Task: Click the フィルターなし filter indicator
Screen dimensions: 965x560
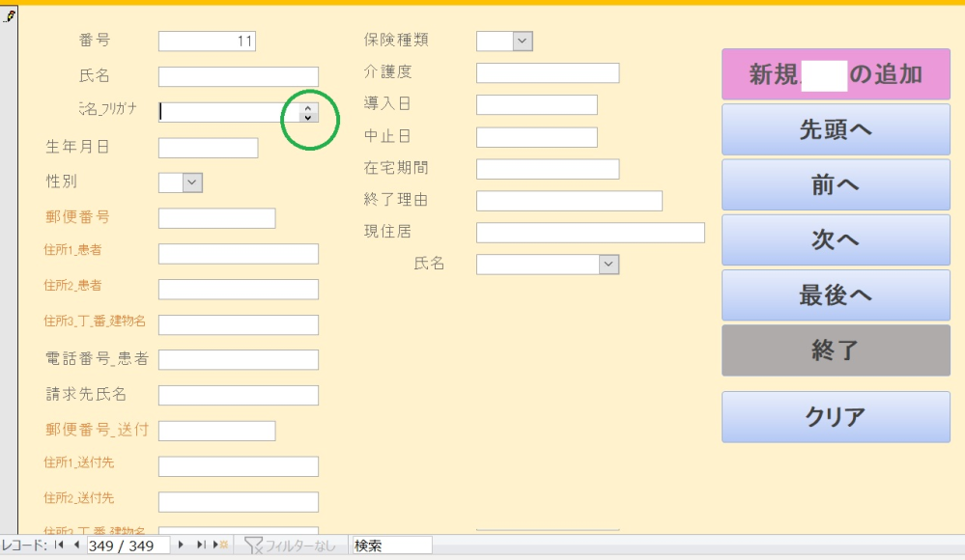Action: (x=290, y=546)
